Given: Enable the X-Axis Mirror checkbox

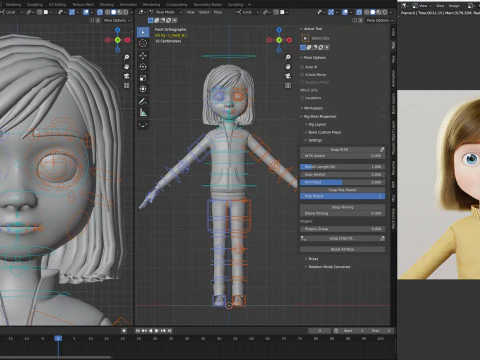Looking at the screenshot, I should [x=302, y=75].
